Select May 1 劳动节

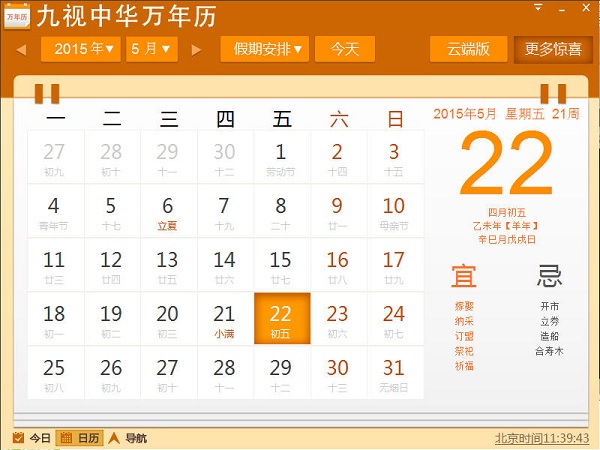pyautogui.click(x=282, y=157)
